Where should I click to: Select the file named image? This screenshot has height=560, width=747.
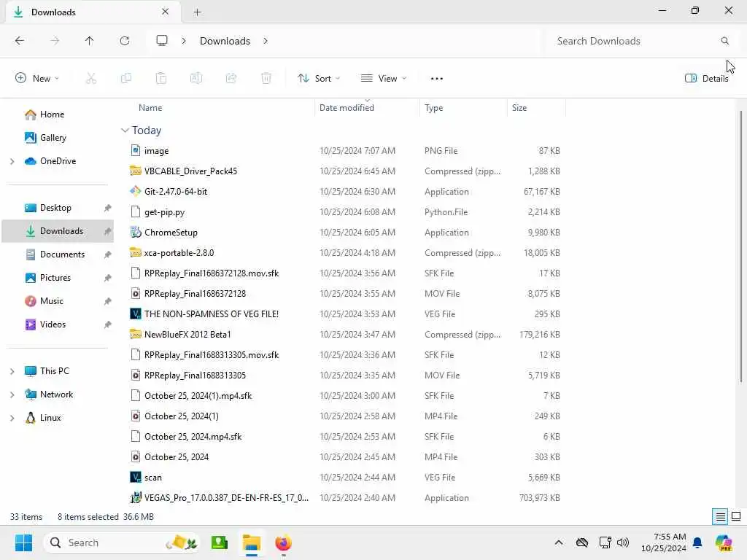pyautogui.click(x=156, y=151)
